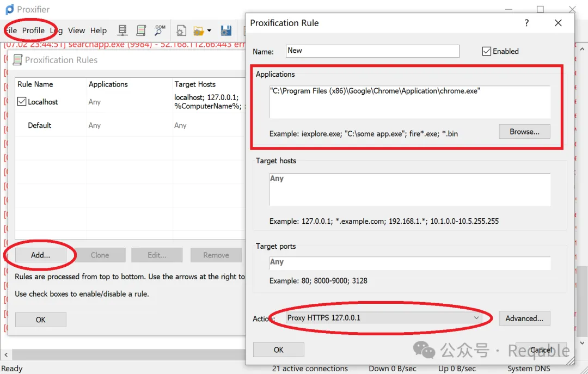Screen dimensions: 588x374
Task: Click the log scroll-down arrow
Action: (581, 343)
